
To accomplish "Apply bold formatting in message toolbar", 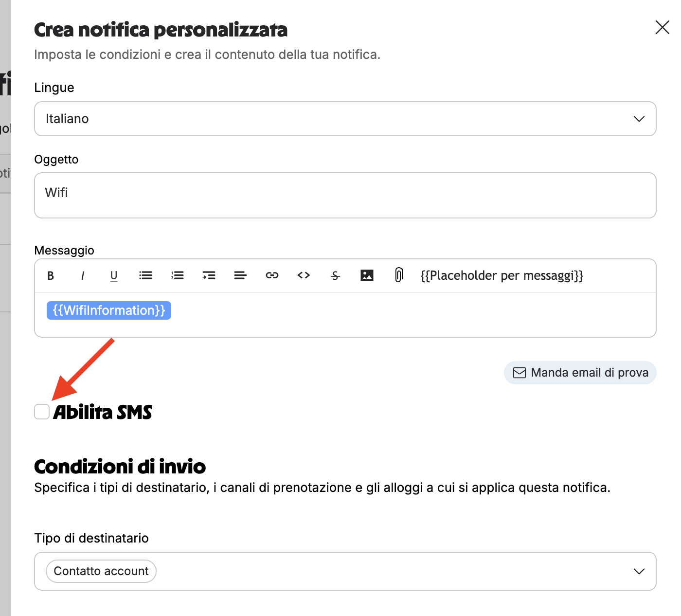I will point(51,276).
